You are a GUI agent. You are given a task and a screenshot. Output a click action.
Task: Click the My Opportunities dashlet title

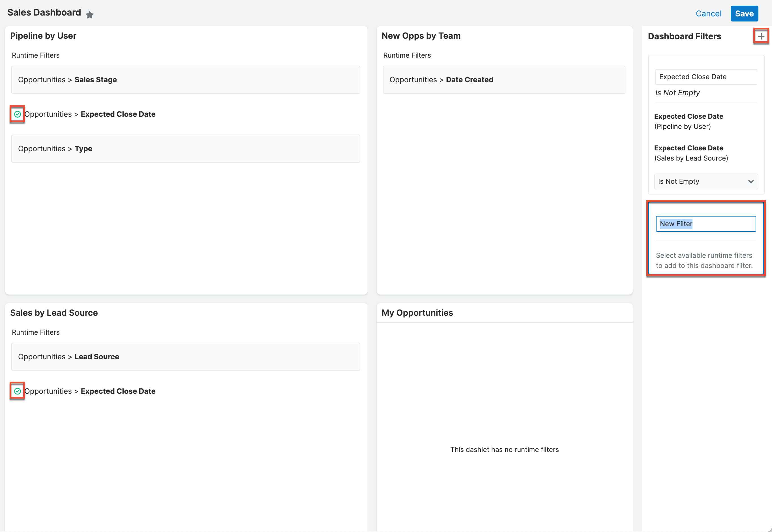click(417, 312)
